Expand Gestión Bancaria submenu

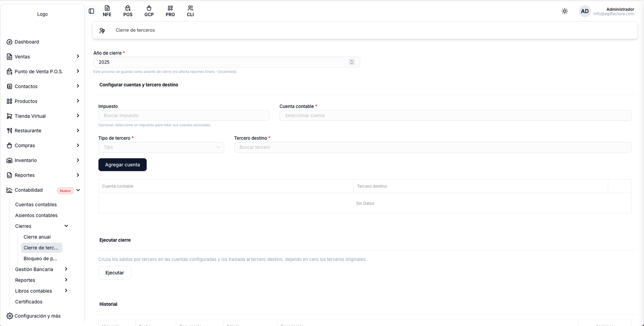[66, 269]
